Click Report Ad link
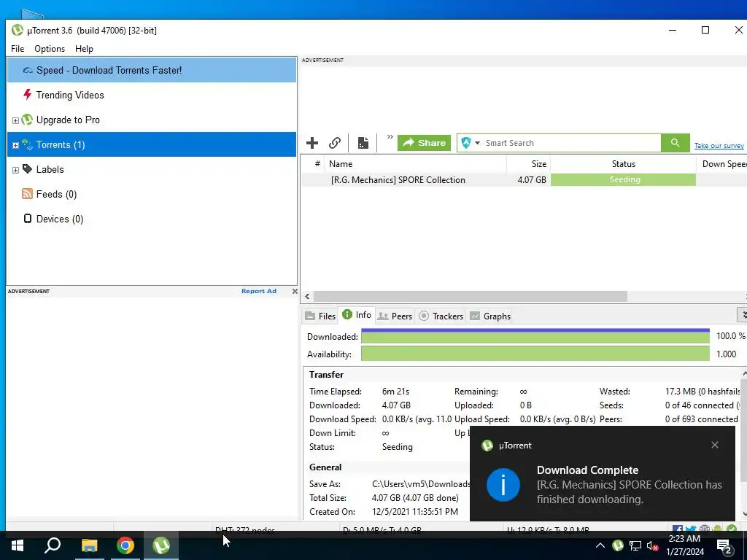Screen dimensions: 747x560 pyautogui.click(x=259, y=291)
